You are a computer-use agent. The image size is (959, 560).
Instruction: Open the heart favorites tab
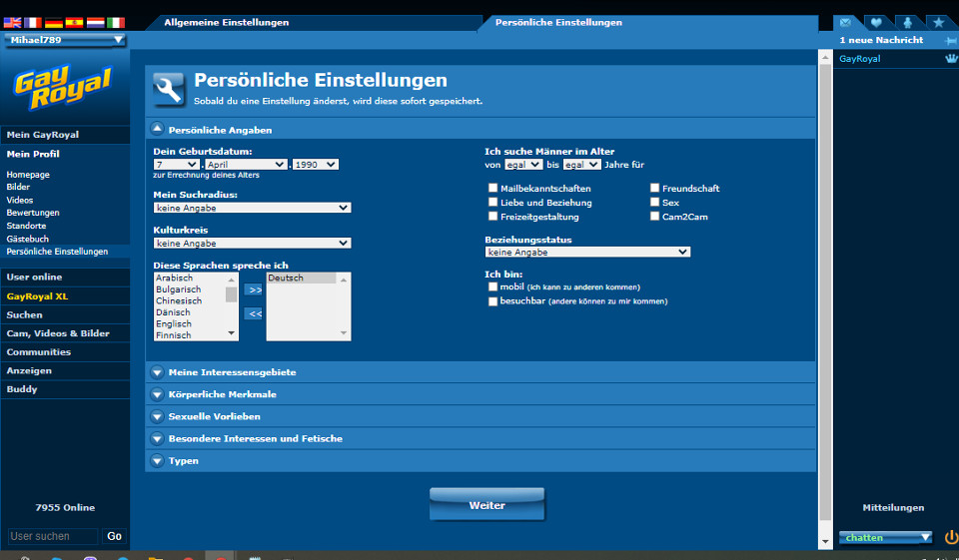(x=876, y=22)
